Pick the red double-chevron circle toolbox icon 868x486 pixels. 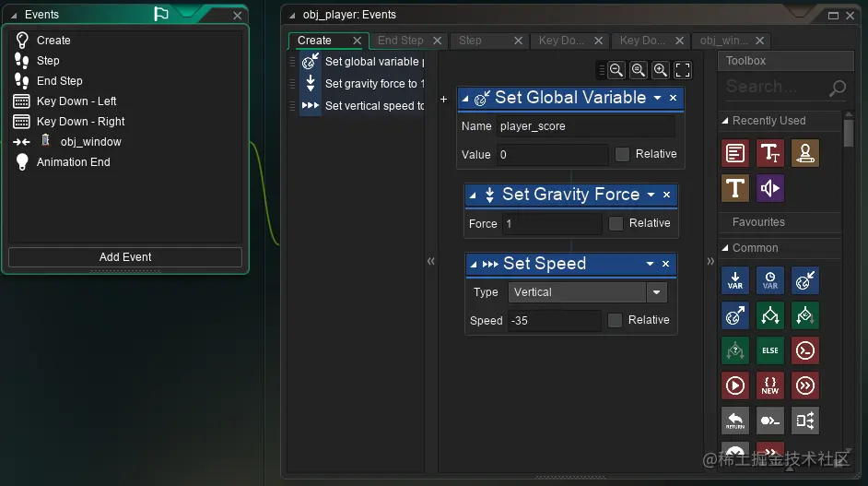(x=805, y=385)
